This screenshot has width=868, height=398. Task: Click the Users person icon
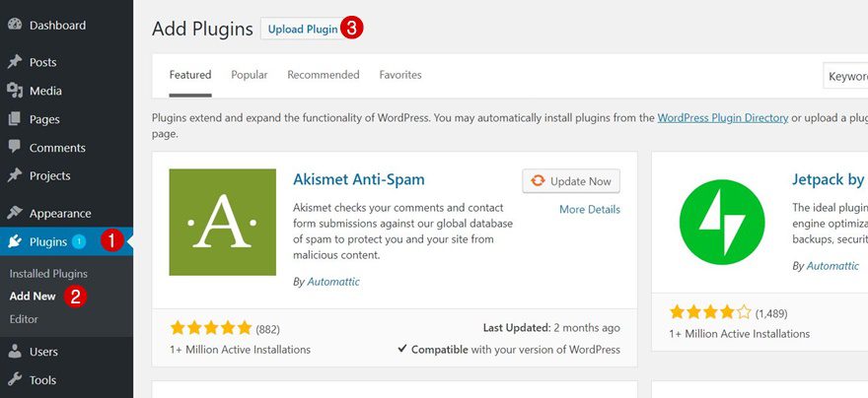[x=15, y=352]
